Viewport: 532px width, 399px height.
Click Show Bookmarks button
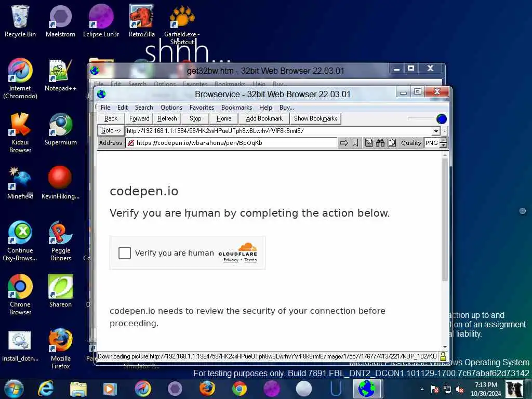pos(315,118)
